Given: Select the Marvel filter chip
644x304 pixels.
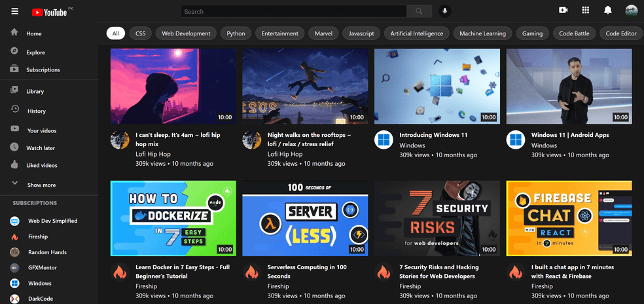Looking at the screenshot, I should click(323, 33).
